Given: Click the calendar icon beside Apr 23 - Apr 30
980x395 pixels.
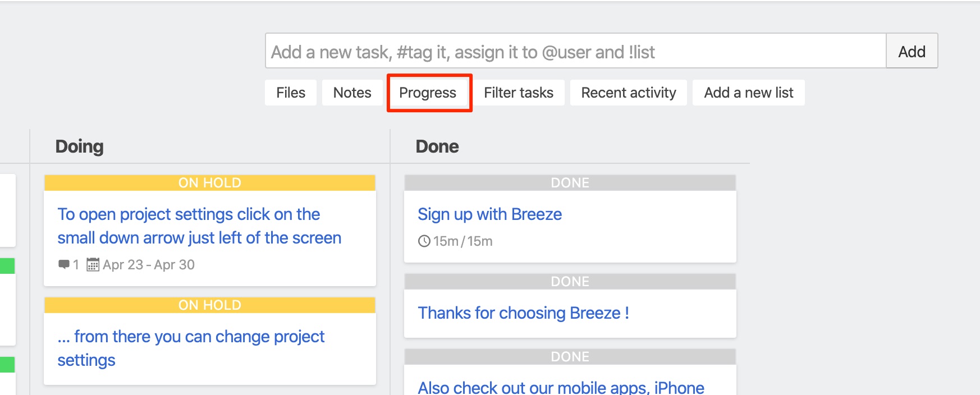Looking at the screenshot, I should point(93,264).
